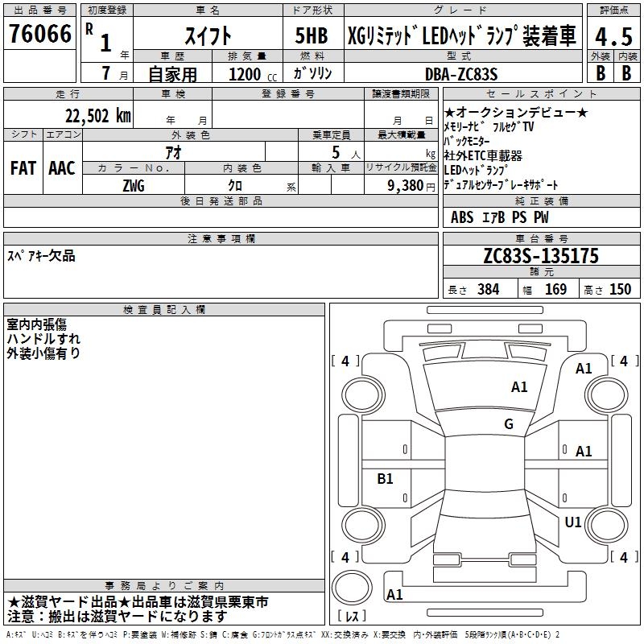This screenshot has height=644, width=644.
Task: Click the chassis number ZC83S-135175
Action: (x=541, y=256)
